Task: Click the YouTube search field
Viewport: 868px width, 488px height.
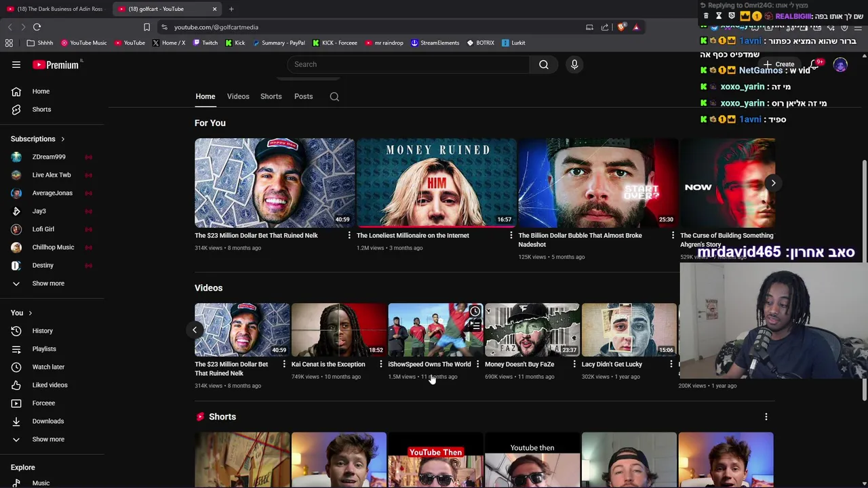Action: 408,64
